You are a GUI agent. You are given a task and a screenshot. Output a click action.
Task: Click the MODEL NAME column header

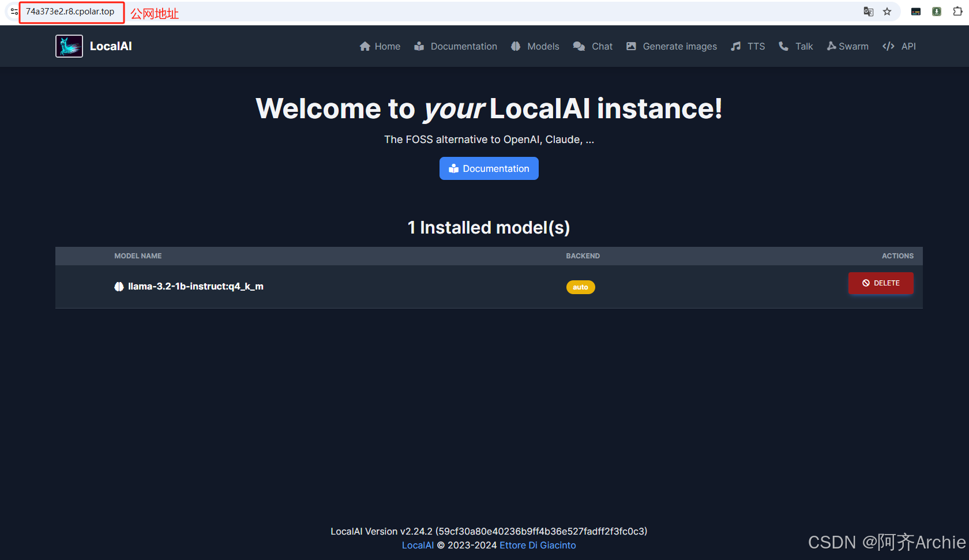click(138, 256)
